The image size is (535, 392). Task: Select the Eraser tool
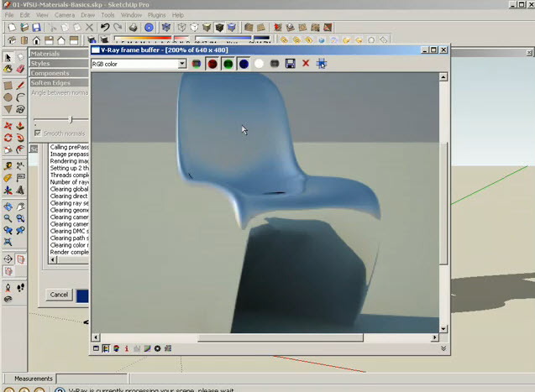coord(20,69)
